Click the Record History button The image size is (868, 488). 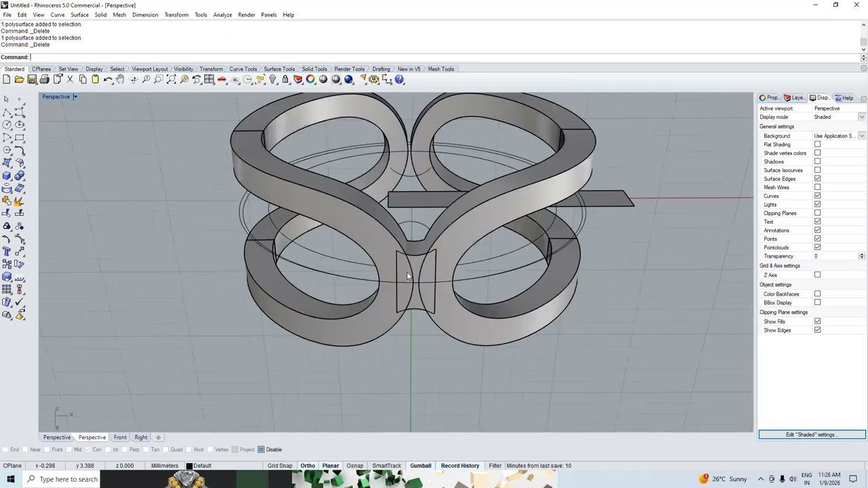460,466
